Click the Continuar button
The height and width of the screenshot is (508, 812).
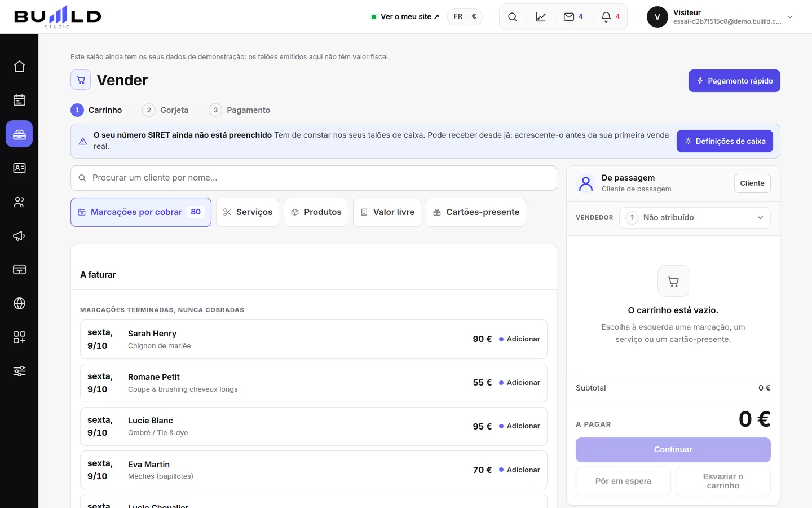(673, 450)
